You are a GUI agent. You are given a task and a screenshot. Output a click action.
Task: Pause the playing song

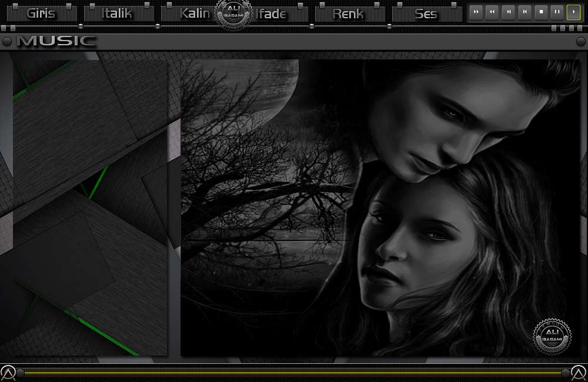pyautogui.click(x=557, y=12)
